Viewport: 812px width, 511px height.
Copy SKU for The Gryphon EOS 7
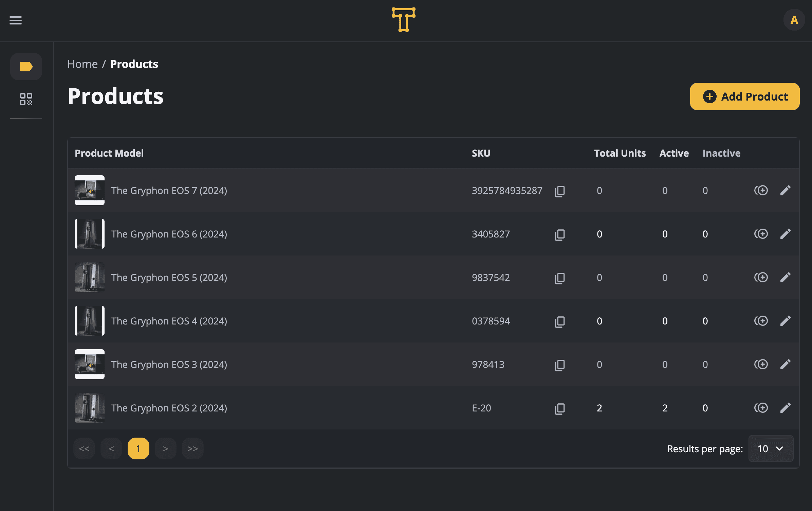tap(560, 191)
